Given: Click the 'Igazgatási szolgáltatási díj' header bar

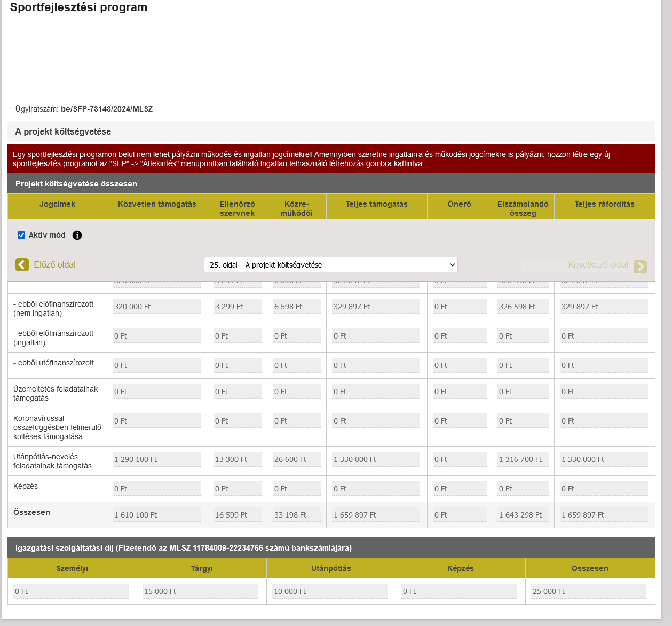Looking at the screenshot, I should 331,547.
